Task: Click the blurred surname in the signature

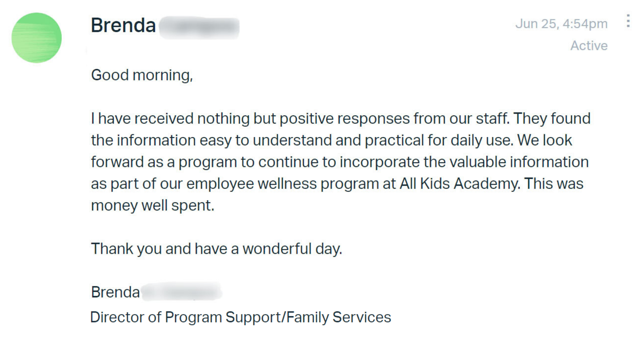Action: [x=181, y=292]
